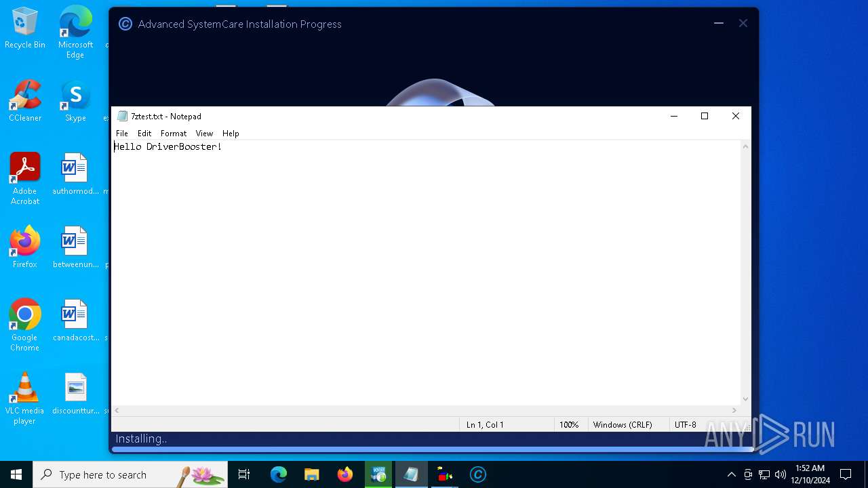This screenshot has height=488, width=868.
Task: Click Notepad horizontal scrollbar right arrow
Action: pyautogui.click(x=734, y=410)
